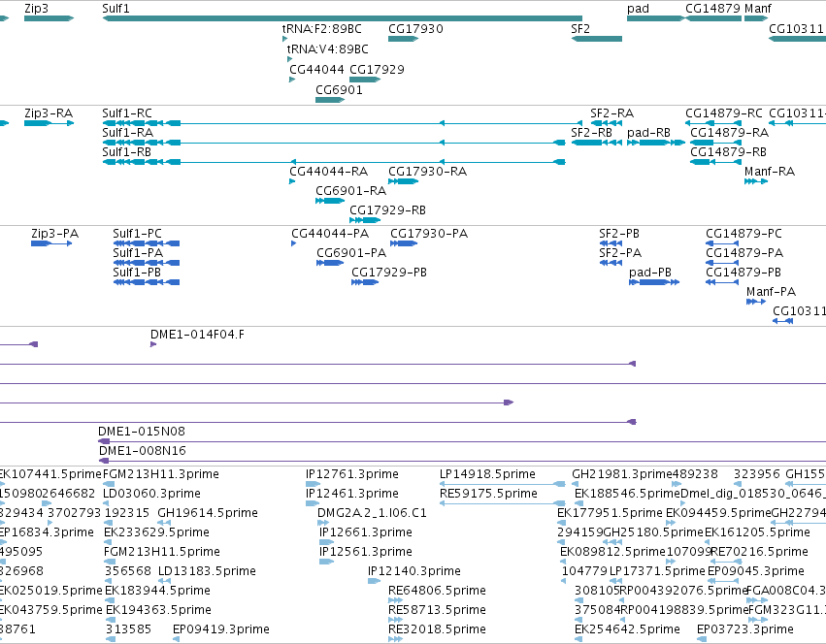Select the pad gene arrow
Image resolution: width=826 pixels, height=644 pixels.
[655, 18]
